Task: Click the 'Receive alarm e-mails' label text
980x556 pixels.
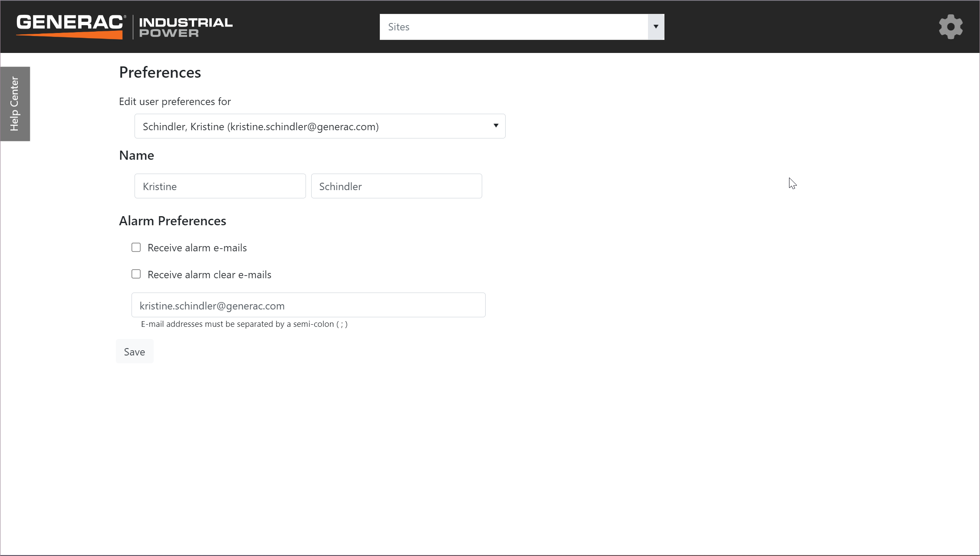Action: click(197, 248)
